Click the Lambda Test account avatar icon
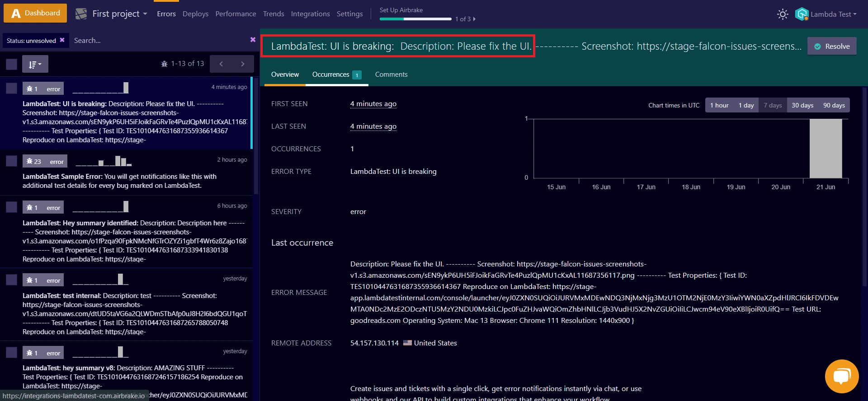868x401 pixels. point(802,14)
